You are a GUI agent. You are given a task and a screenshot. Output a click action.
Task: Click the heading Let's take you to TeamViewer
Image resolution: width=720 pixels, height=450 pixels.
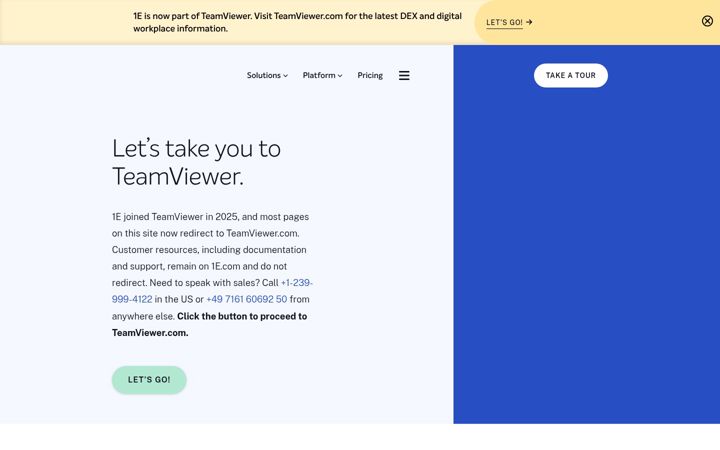point(197,162)
